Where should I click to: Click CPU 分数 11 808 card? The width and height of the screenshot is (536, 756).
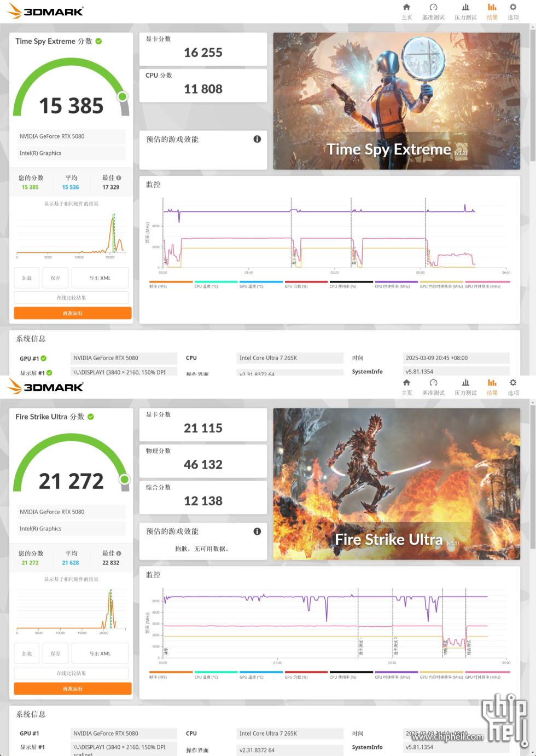[x=203, y=85]
